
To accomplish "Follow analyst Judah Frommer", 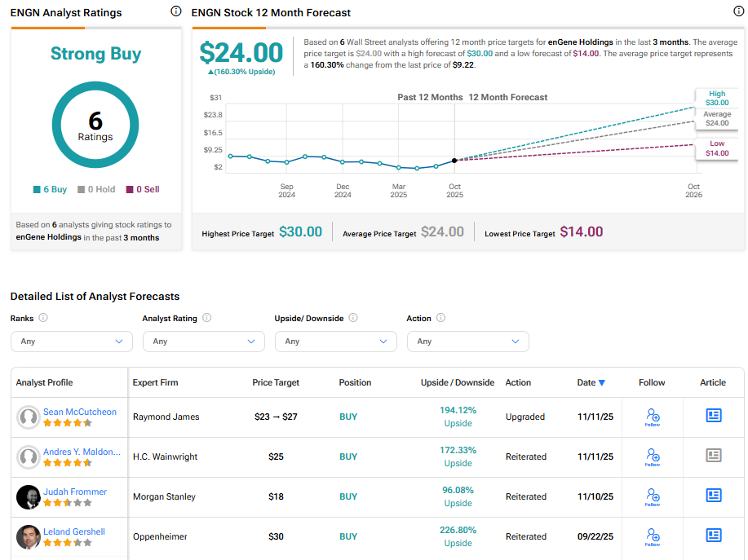I will (x=652, y=496).
